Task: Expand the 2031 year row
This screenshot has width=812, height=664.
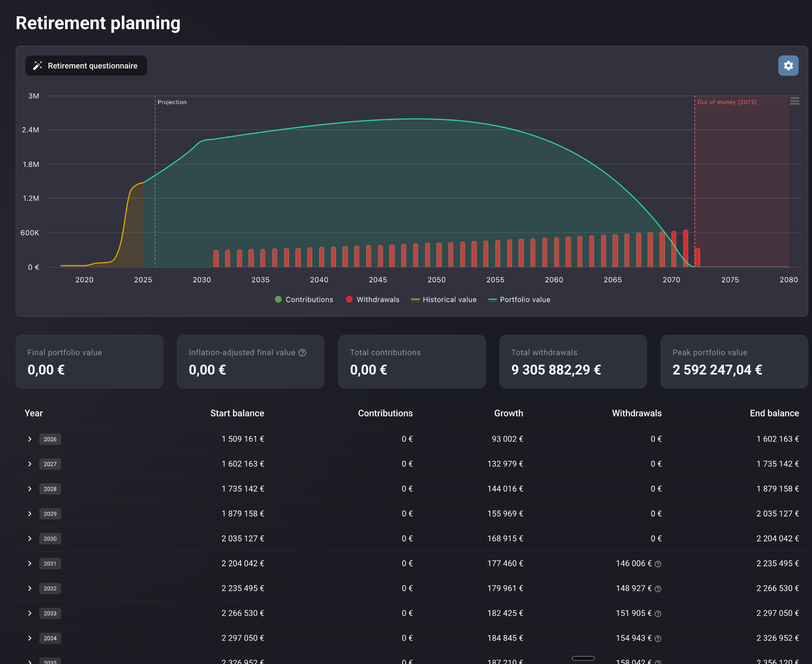Action: 30,564
